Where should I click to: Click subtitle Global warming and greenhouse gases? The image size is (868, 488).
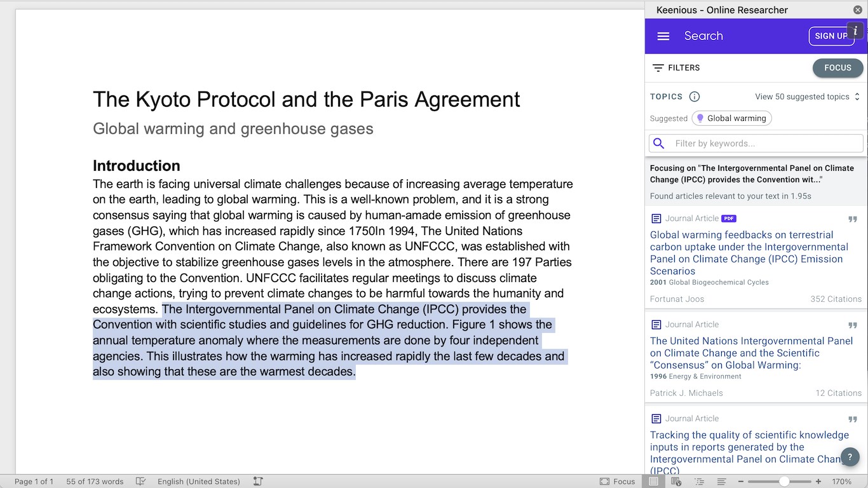(x=233, y=129)
